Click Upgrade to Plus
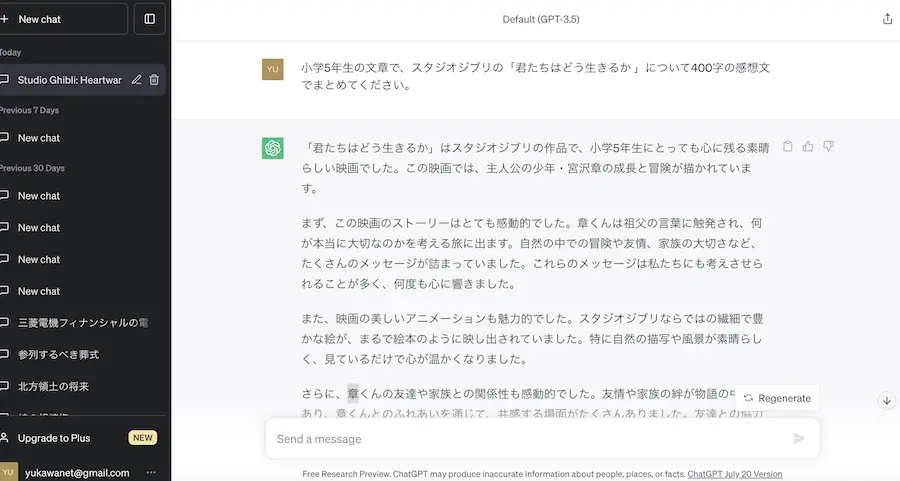Image resolution: width=900 pixels, height=481 pixels. click(x=54, y=438)
